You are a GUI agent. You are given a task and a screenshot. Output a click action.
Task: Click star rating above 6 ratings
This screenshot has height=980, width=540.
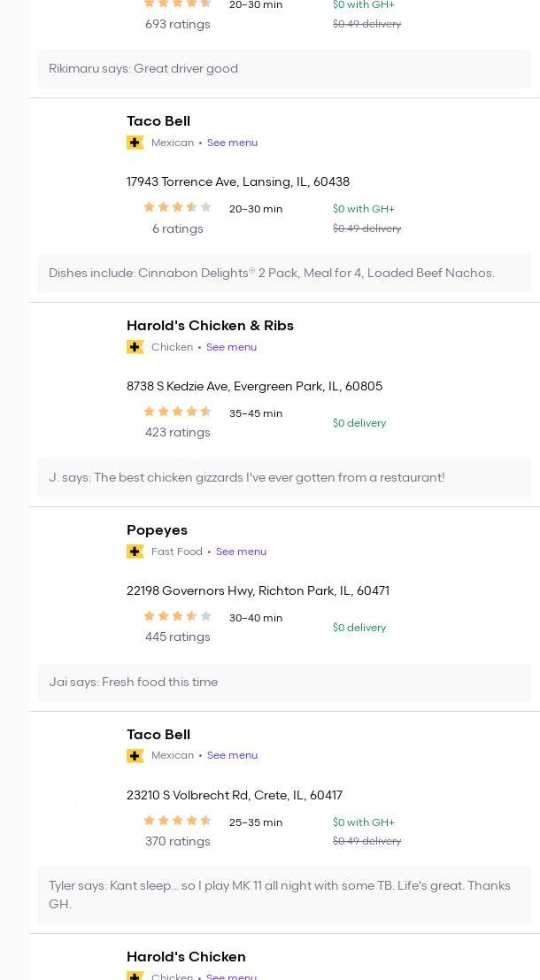point(177,207)
